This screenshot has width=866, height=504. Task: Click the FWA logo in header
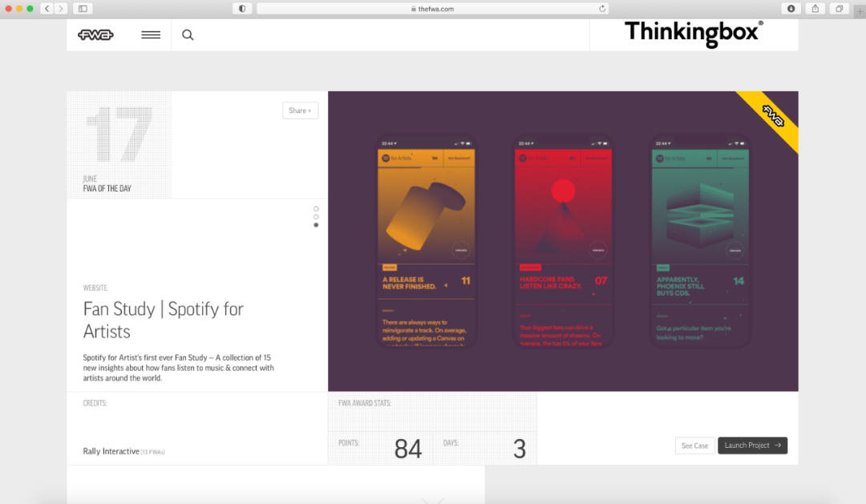point(95,35)
